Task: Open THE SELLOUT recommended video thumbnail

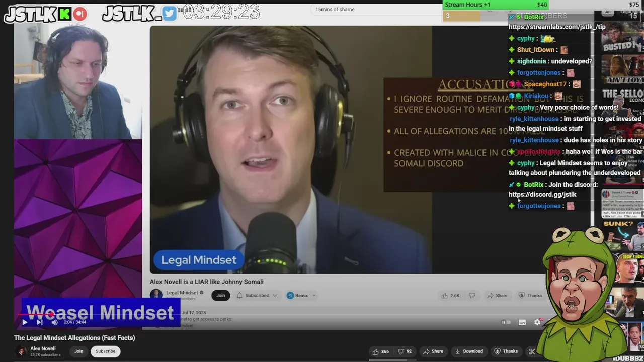Action: pyautogui.click(x=622, y=103)
